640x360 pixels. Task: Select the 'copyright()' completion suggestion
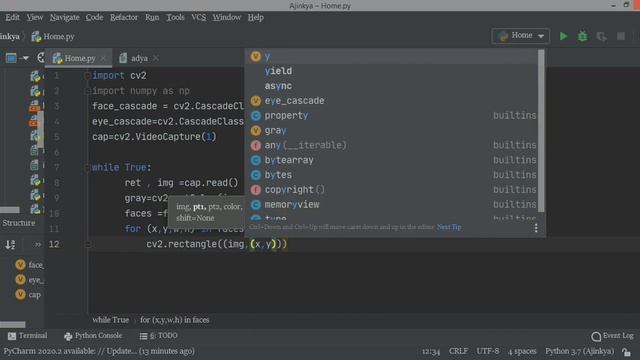(392, 190)
